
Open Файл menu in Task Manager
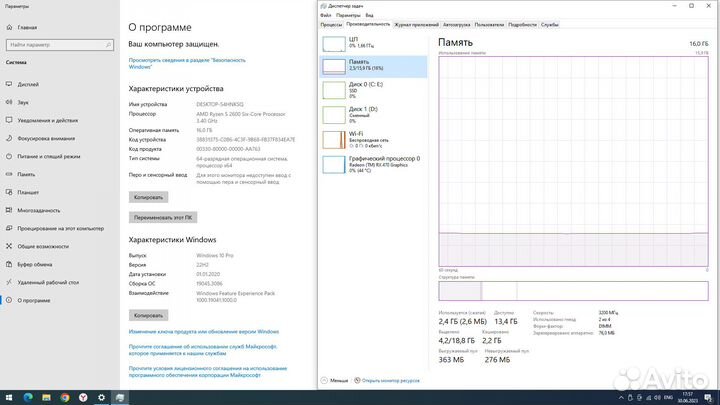coord(326,15)
